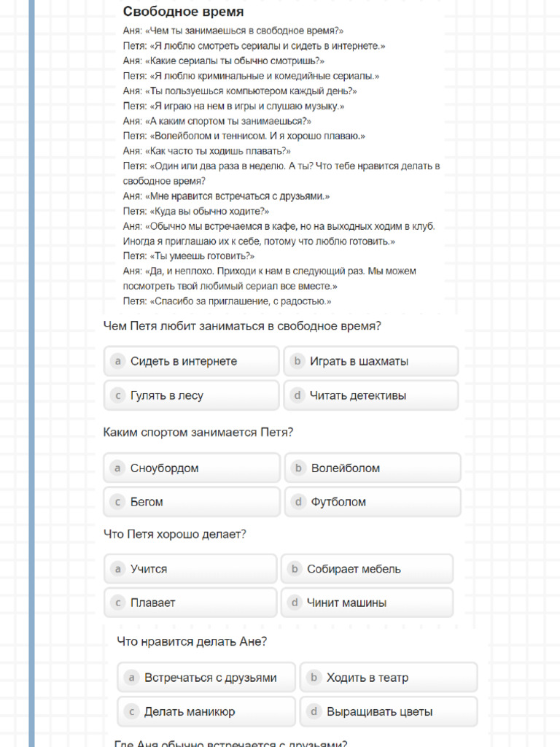Pick 'Делать маникюр' answer
Screen dimensions: 560x747
(x=206, y=711)
